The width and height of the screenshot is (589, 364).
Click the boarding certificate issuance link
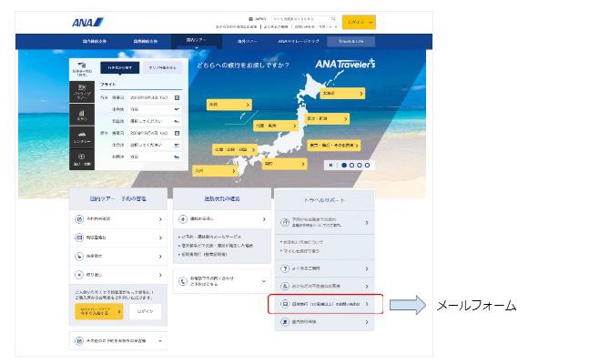pyautogui.click(x=204, y=255)
